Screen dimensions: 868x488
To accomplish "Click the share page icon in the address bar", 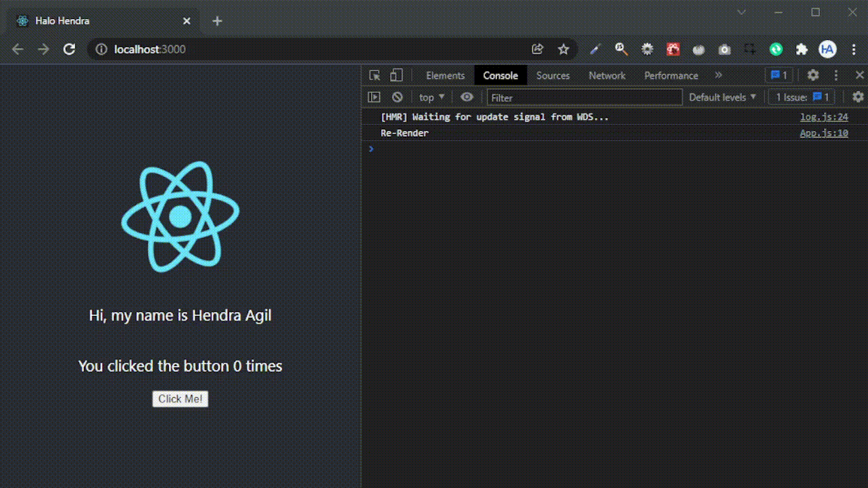I will pos(538,49).
